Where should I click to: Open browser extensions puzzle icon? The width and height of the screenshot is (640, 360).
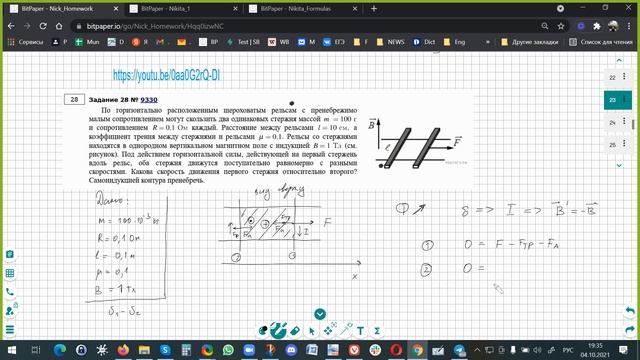coord(597,26)
